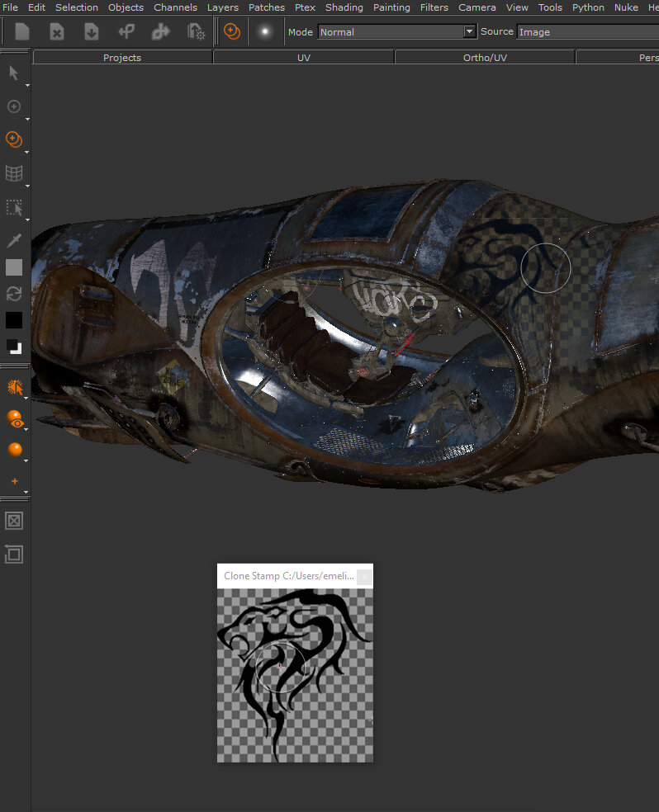Toggle the orange sphere shading icon
The width and height of the screenshot is (659, 812).
pos(14,450)
